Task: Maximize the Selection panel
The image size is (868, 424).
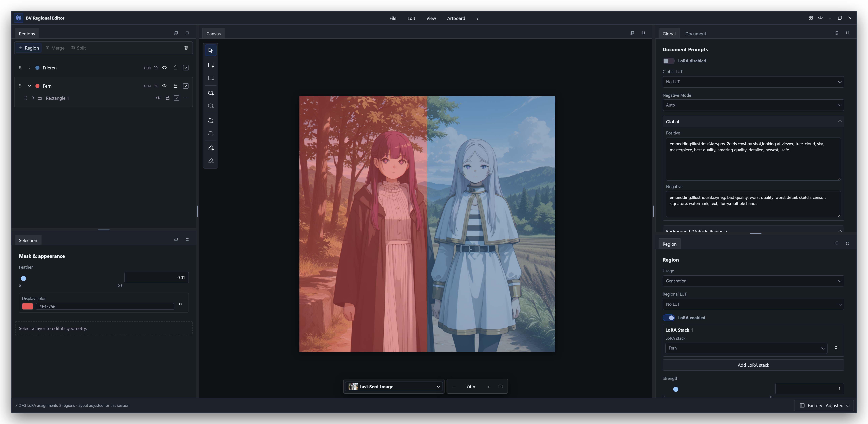Action: pyautogui.click(x=187, y=240)
